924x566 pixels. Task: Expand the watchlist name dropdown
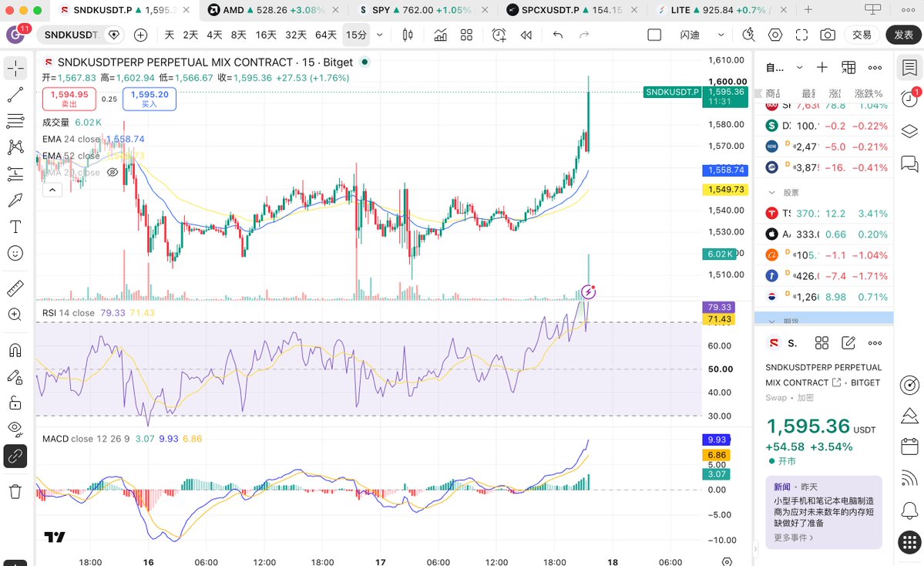[800, 68]
